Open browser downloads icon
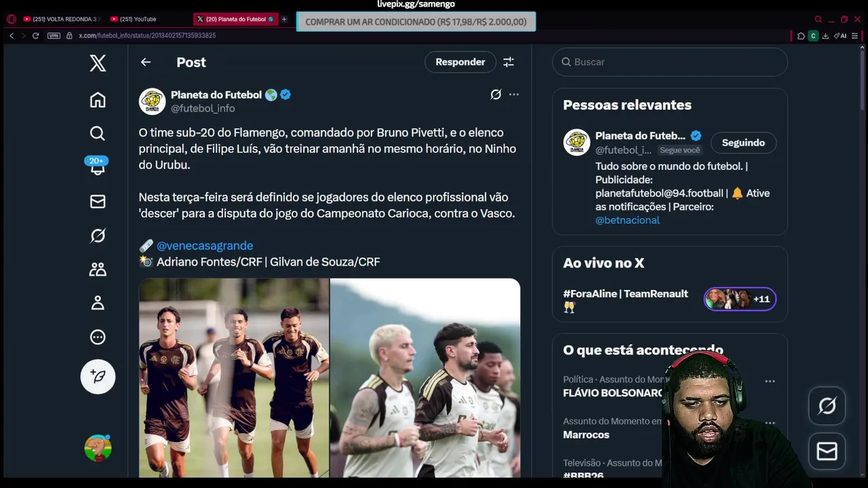 tap(825, 36)
